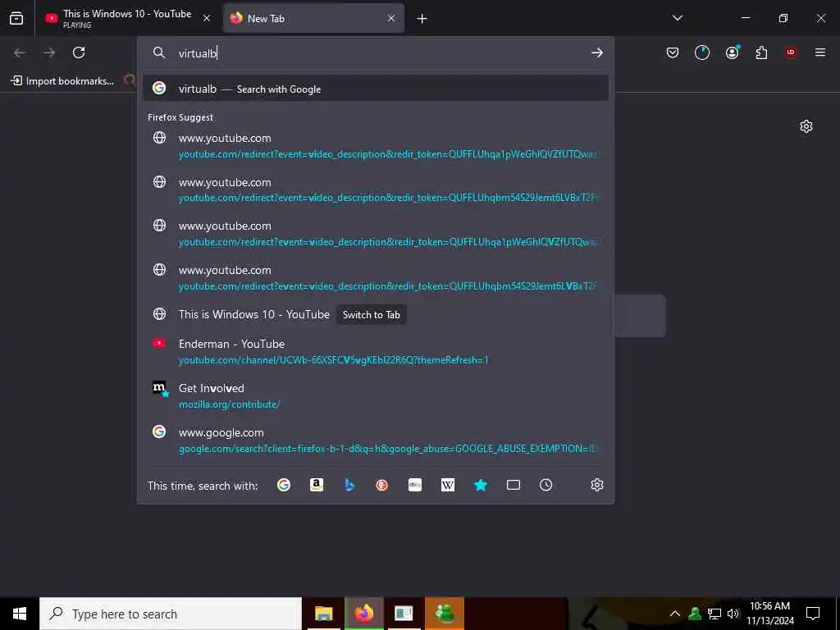Select This is Windows 10 - YouTube suggestion
Viewport: 840px width, 630px height.
(x=254, y=314)
